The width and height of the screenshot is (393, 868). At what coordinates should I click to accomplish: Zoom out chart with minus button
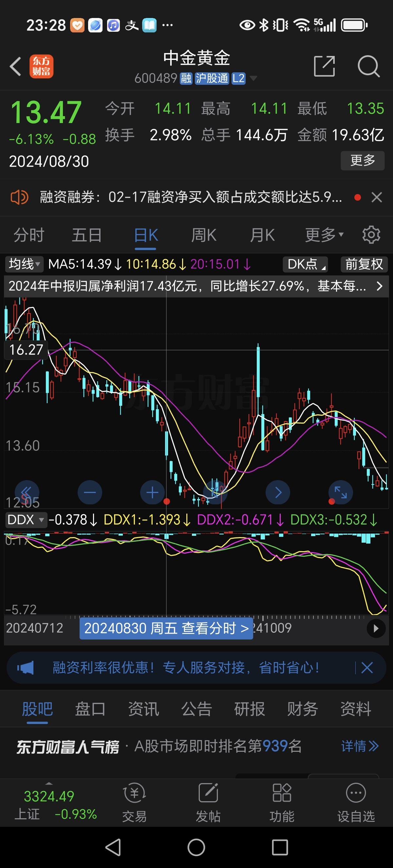click(90, 492)
